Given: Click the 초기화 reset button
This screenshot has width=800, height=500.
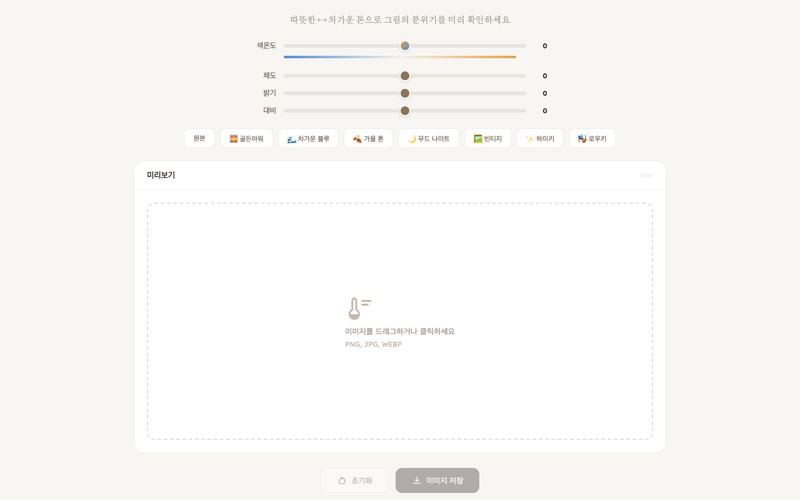Looking at the screenshot, I should coord(355,481).
